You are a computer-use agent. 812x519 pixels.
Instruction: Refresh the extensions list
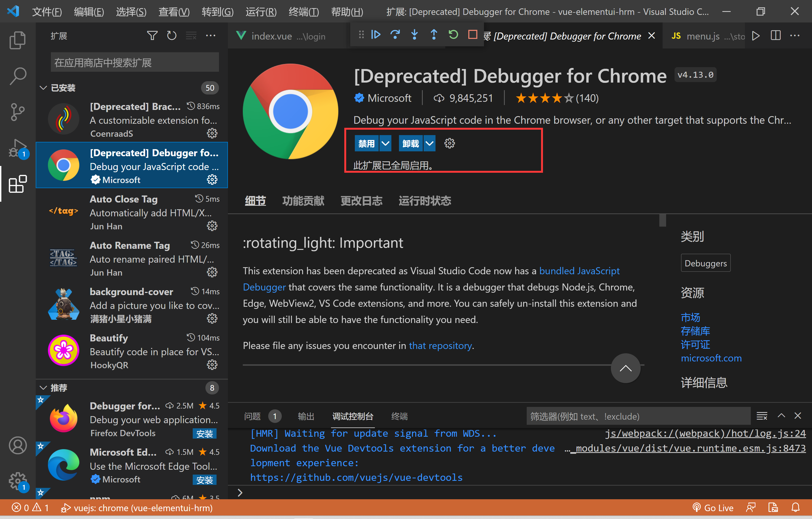172,35
